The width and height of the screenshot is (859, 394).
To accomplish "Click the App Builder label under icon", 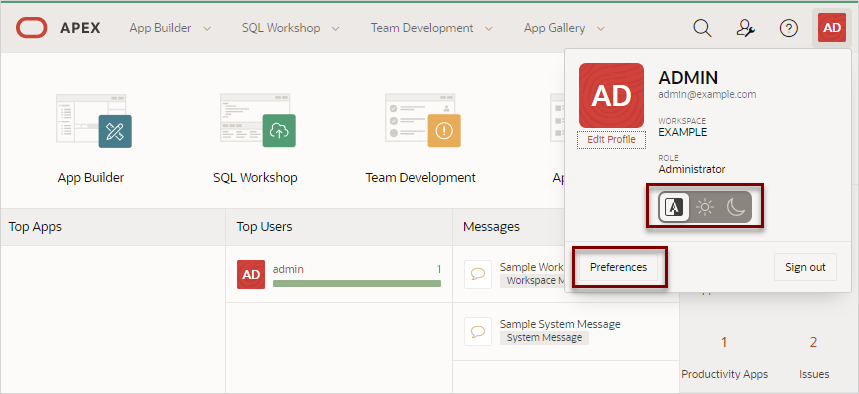I will point(91,178).
